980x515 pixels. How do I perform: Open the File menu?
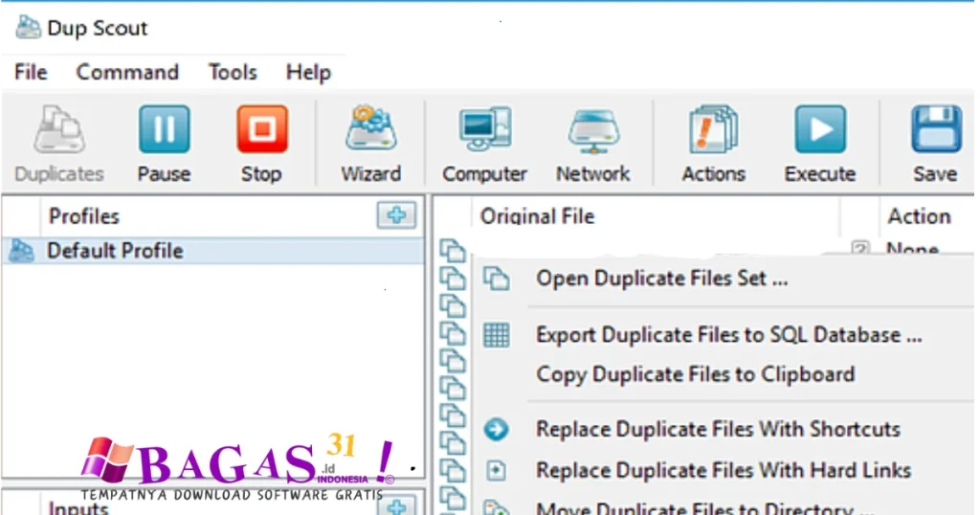coord(31,73)
